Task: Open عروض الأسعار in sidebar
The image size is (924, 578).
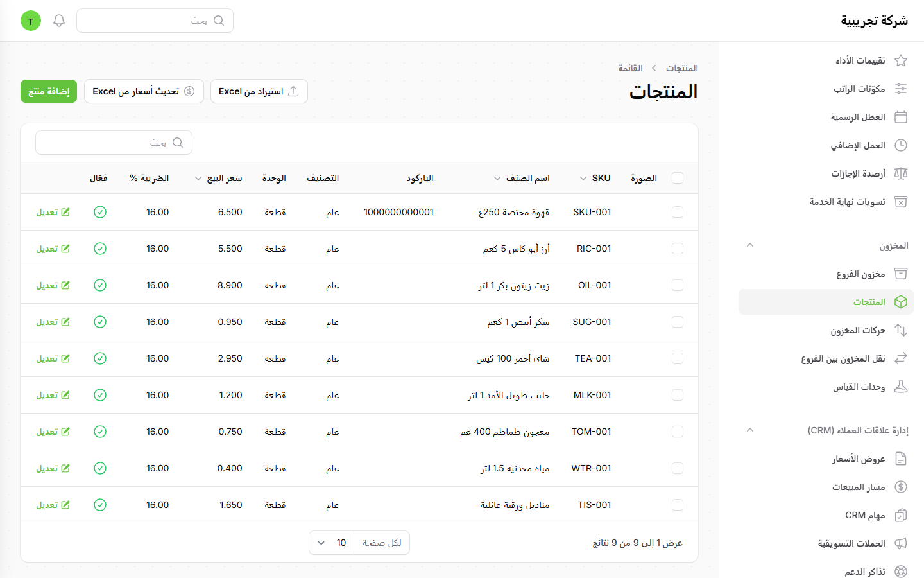Action: (x=826, y=459)
